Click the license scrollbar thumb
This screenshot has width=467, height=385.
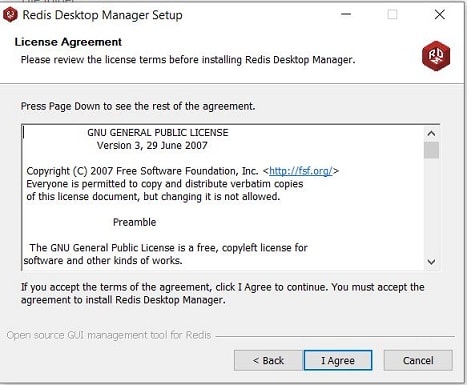click(x=431, y=150)
